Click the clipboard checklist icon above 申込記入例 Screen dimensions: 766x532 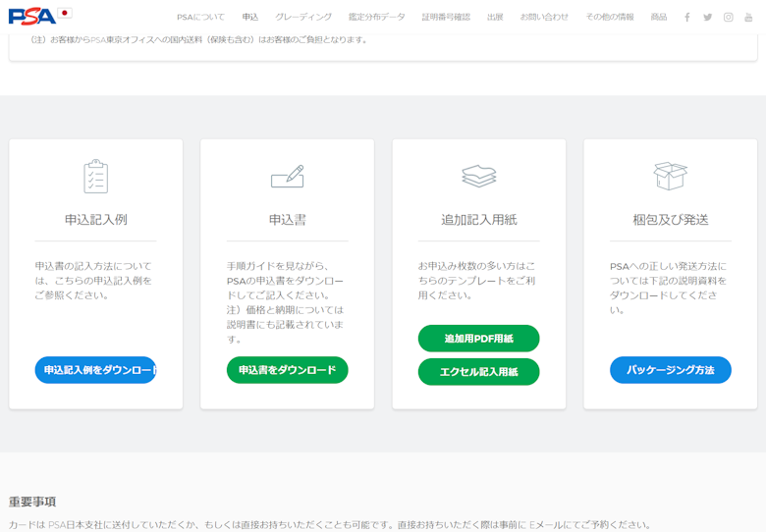pyautogui.click(x=96, y=177)
